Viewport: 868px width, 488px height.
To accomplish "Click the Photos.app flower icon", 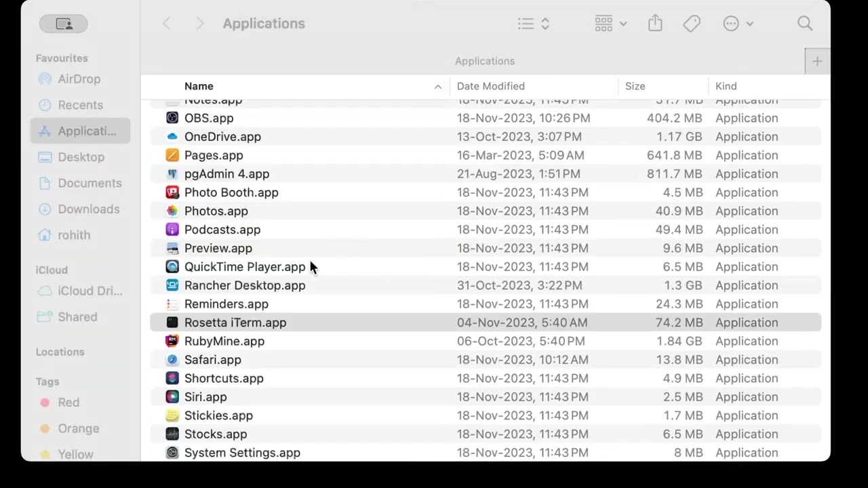I will click(172, 211).
